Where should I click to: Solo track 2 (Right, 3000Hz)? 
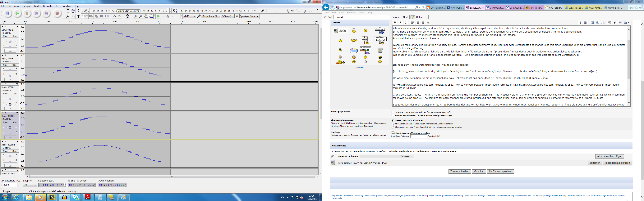(x=15, y=65)
